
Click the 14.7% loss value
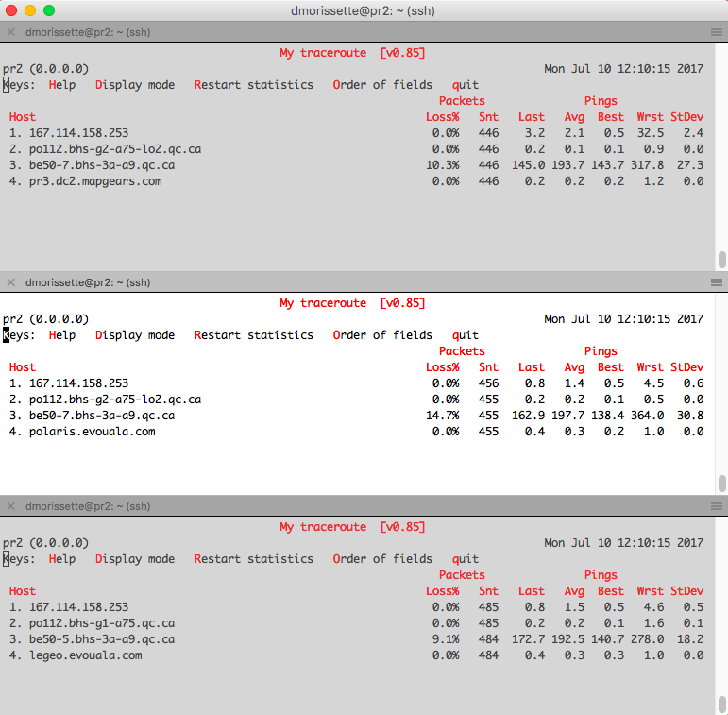443,416
